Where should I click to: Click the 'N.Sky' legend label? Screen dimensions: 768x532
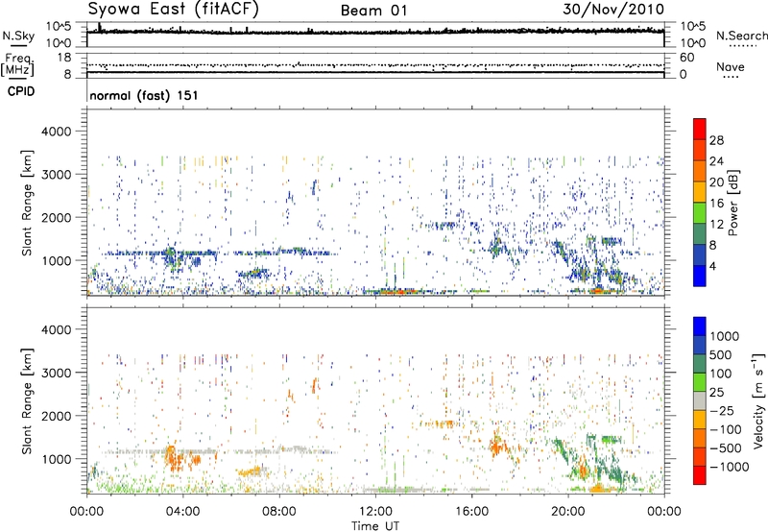pos(18,36)
